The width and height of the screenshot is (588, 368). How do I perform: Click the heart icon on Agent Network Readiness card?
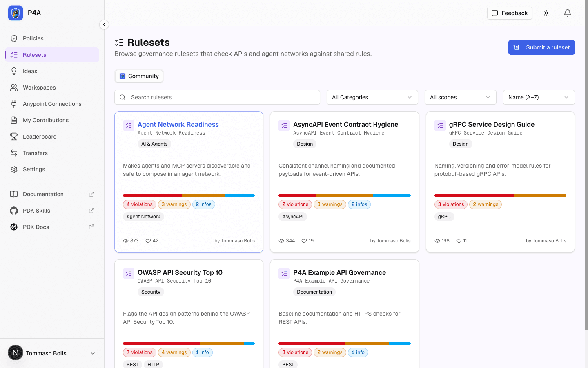148,241
